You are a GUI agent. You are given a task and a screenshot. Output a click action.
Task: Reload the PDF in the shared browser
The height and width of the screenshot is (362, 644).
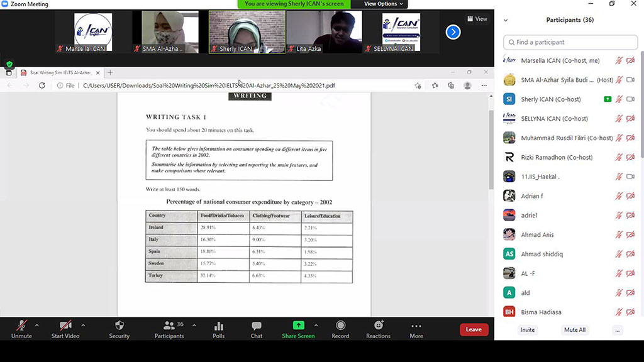click(42, 85)
